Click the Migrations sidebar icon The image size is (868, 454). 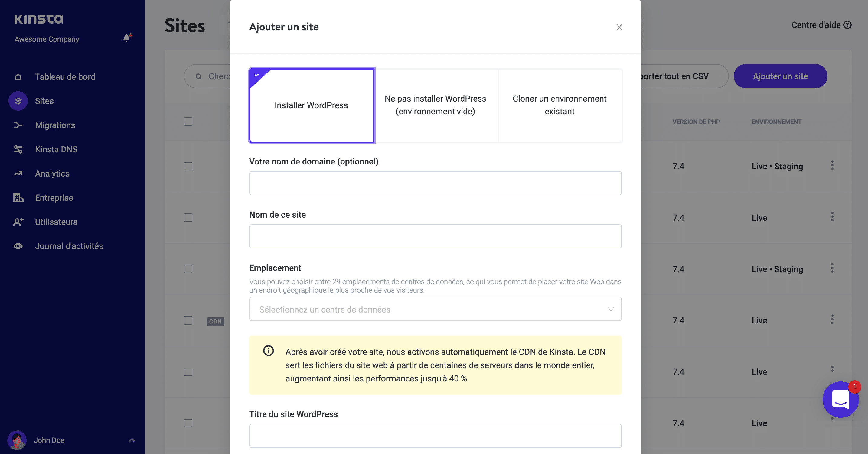[18, 125]
